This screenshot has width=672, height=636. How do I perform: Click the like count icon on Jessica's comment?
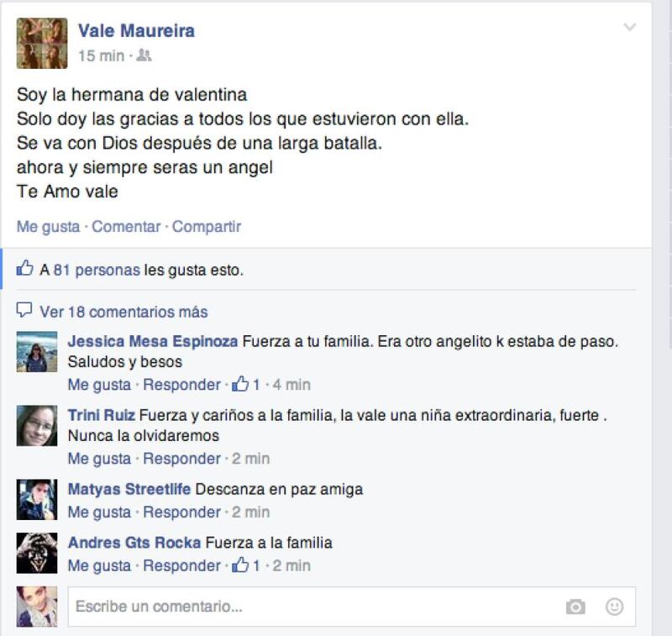click(240, 384)
